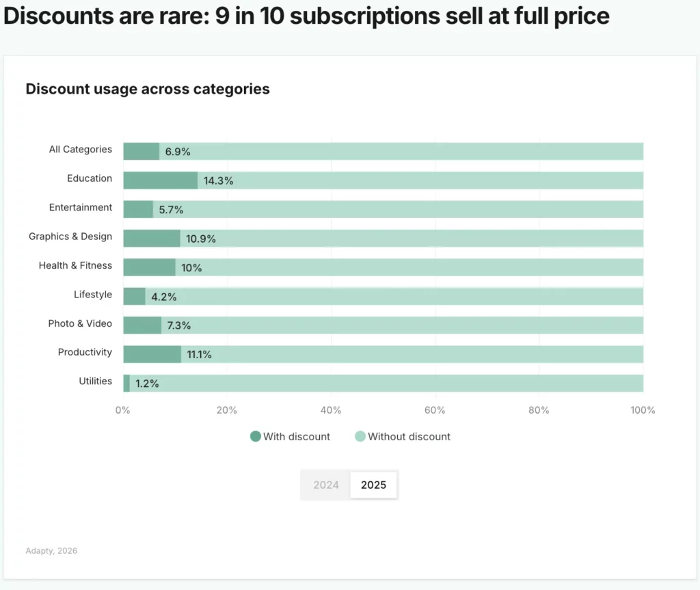Toggle the 'Without discount' legend series
The width and height of the screenshot is (700, 590).
403,436
